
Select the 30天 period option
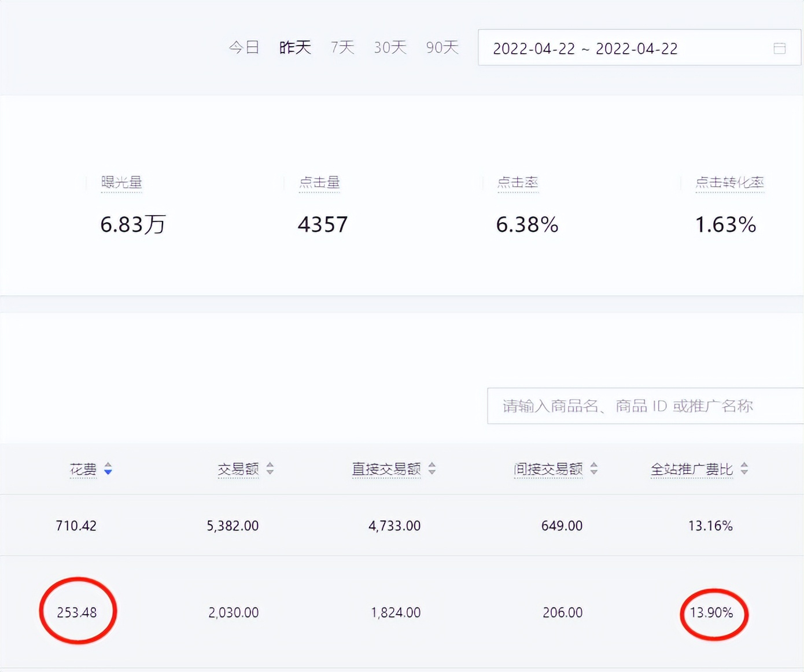tap(390, 48)
